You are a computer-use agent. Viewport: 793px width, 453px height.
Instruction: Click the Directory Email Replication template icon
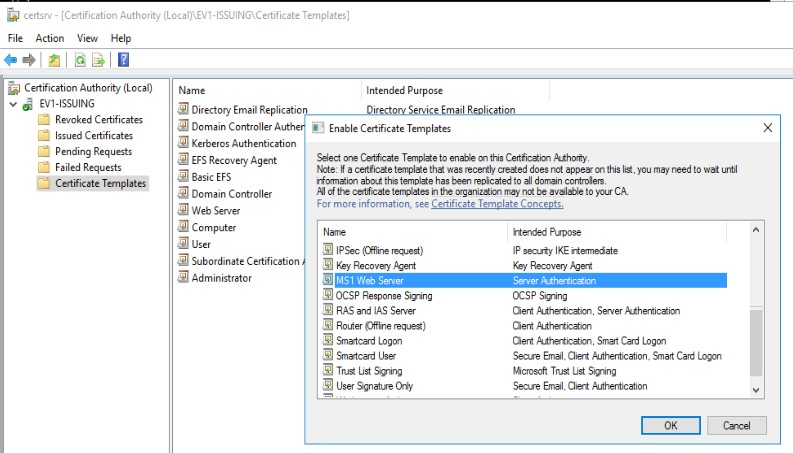click(183, 109)
